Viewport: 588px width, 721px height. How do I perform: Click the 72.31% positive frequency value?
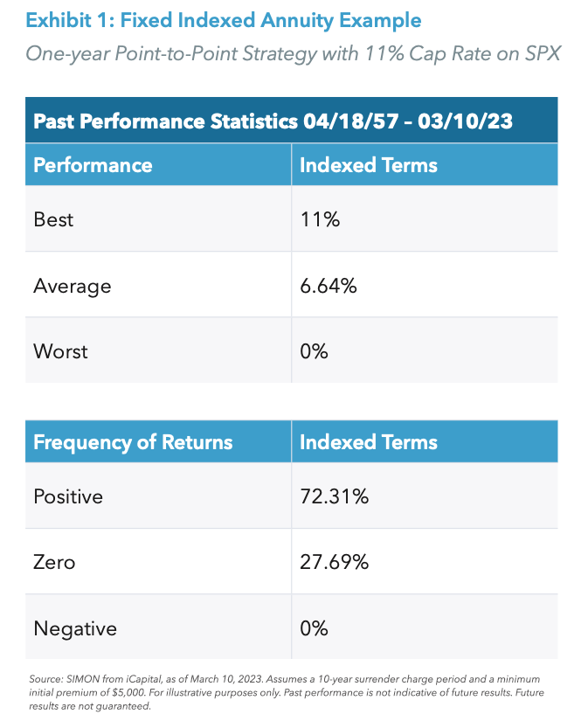point(334,496)
